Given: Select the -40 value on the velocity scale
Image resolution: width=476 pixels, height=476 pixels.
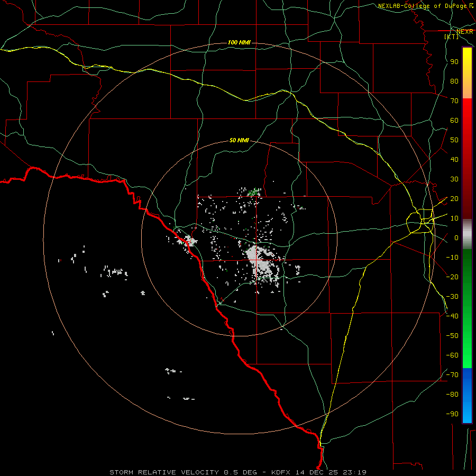Looking at the screenshot, I should [452, 316].
